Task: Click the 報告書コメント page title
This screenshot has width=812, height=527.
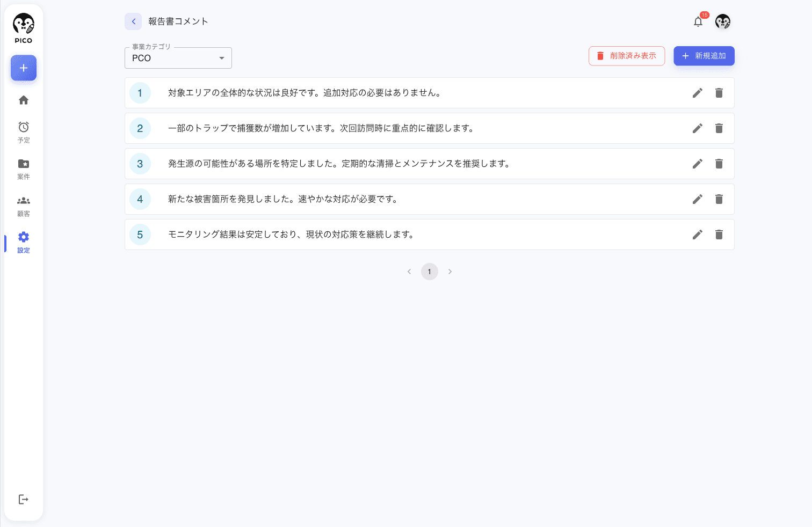Action: pos(178,21)
